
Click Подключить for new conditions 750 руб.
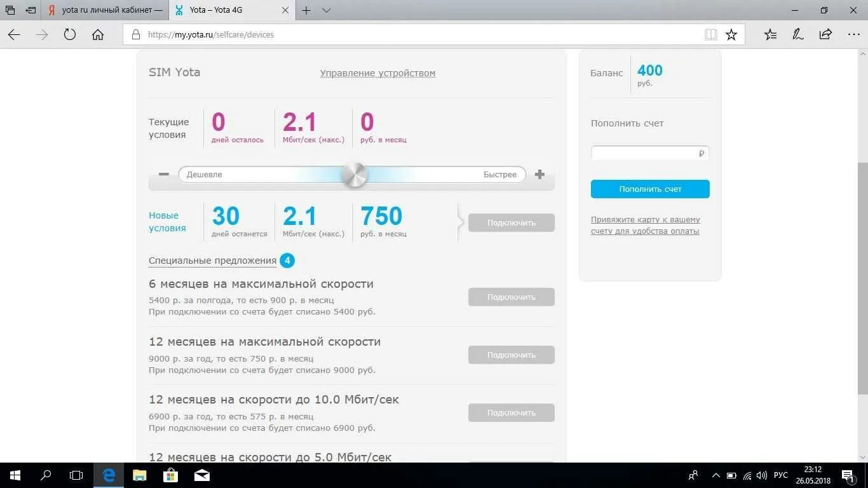click(512, 222)
